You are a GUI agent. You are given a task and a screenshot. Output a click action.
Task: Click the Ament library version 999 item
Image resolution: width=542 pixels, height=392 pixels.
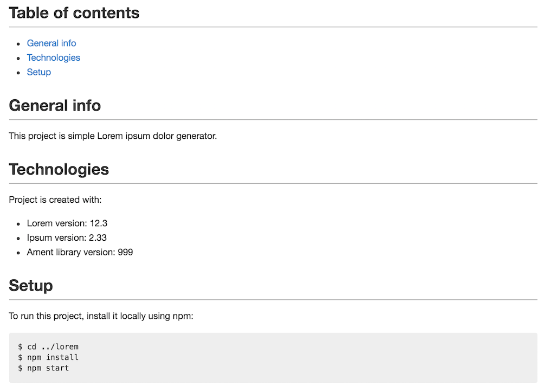click(x=80, y=252)
